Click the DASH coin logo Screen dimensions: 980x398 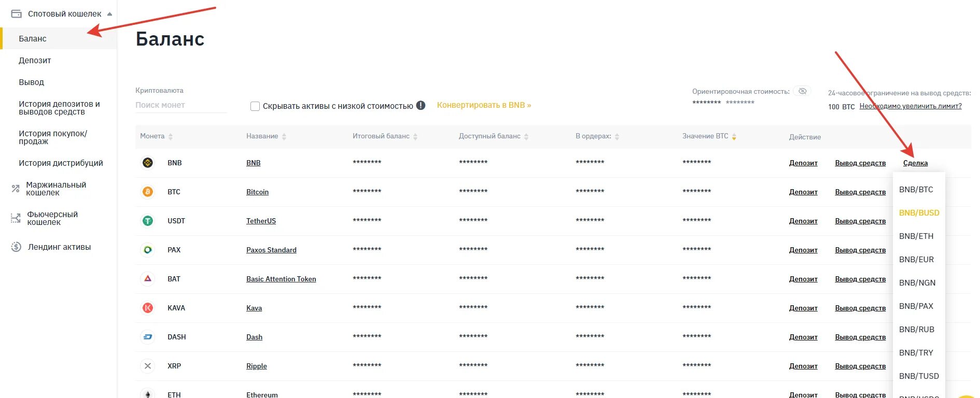tap(148, 337)
